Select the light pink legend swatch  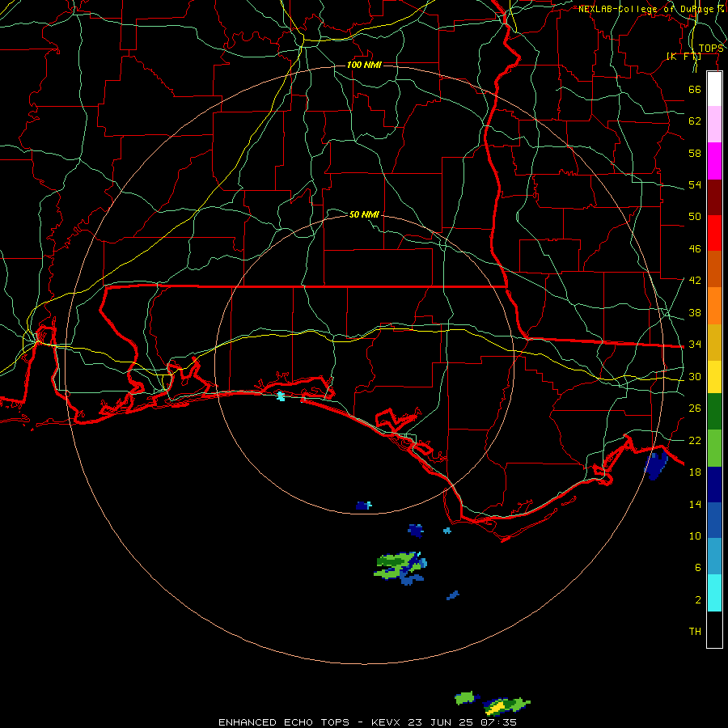(x=714, y=125)
